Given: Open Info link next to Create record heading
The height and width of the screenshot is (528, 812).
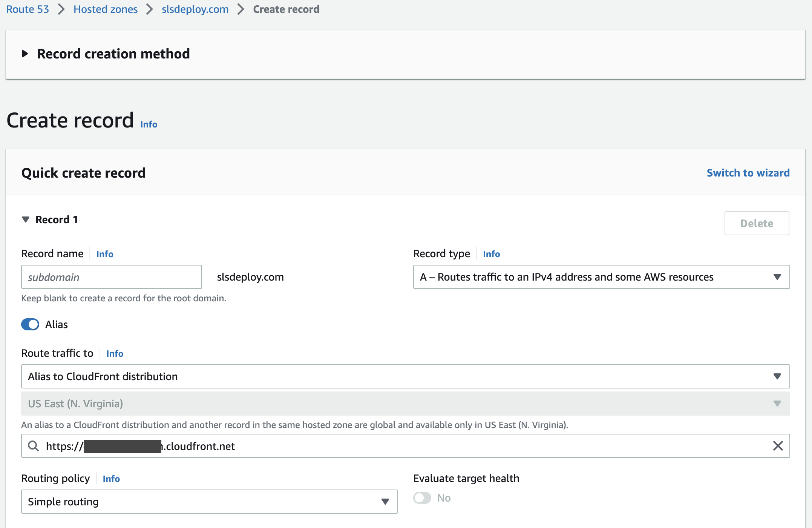Looking at the screenshot, I should pyautogui.click(x=149, y=124).
